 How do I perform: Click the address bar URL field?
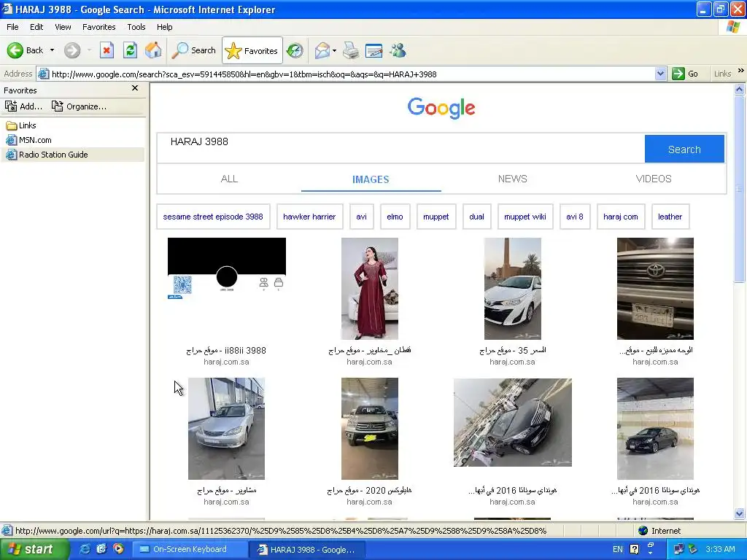pos(352,74)
